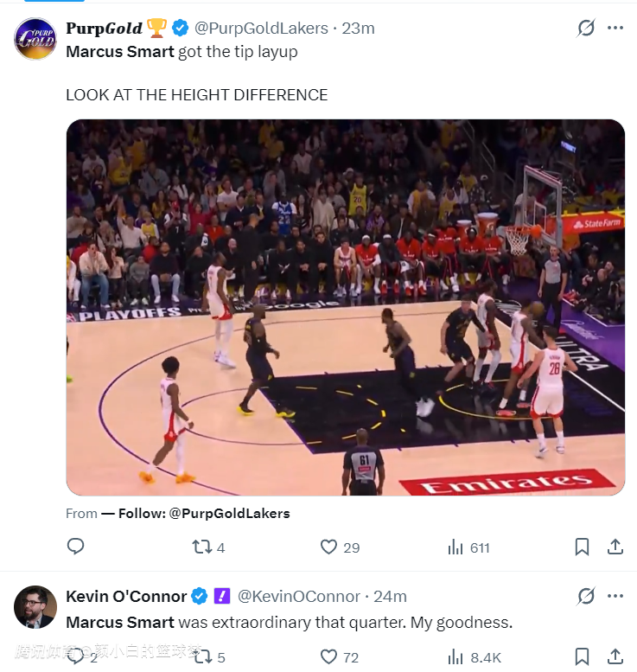Open more options on PurpGold tweet
Viewport: 637px width, 672px height.
point(615,28)
